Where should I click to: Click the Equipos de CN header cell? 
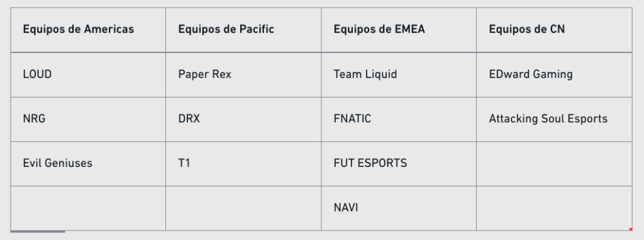[x=555, y=30]
